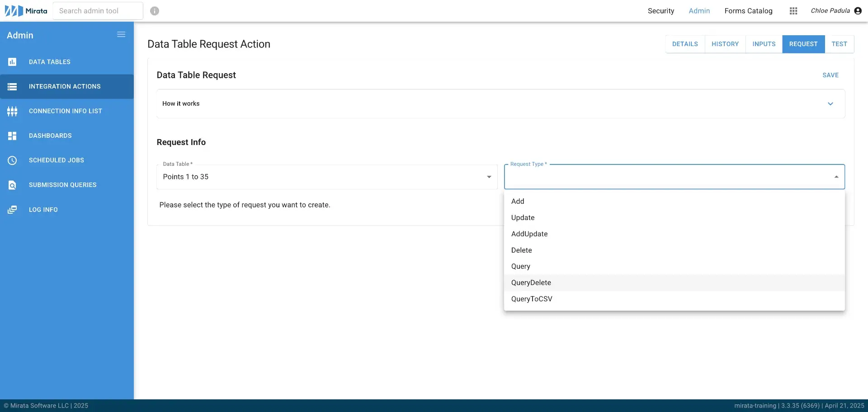This screenshot has height=412, width=868.
Task: Open the Log Info icon
Action: [x=12, y=209]
